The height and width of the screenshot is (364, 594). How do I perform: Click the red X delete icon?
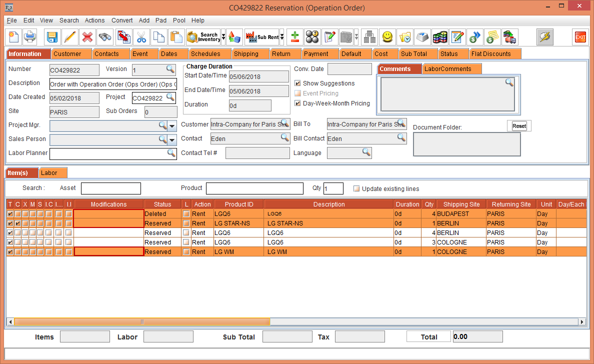point(87,37)
